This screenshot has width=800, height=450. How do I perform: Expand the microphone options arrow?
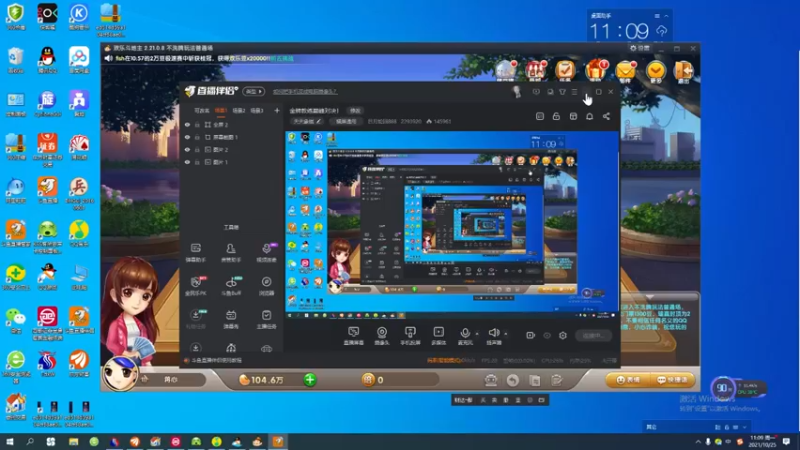(x=477, y=334)
